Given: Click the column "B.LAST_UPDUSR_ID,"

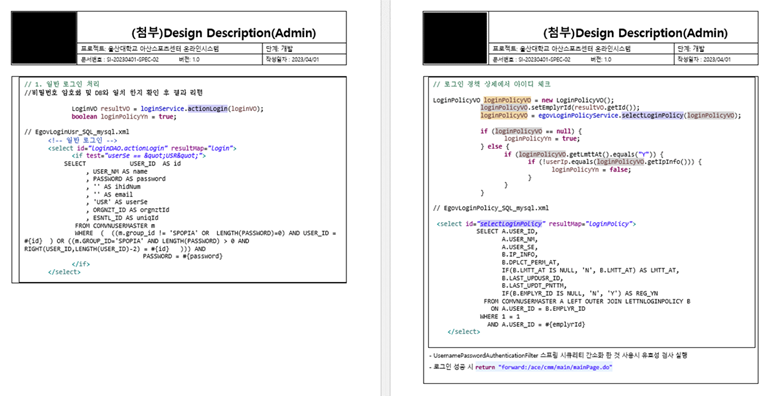Looking at the screenshot, I should click(x=532, y=278).
